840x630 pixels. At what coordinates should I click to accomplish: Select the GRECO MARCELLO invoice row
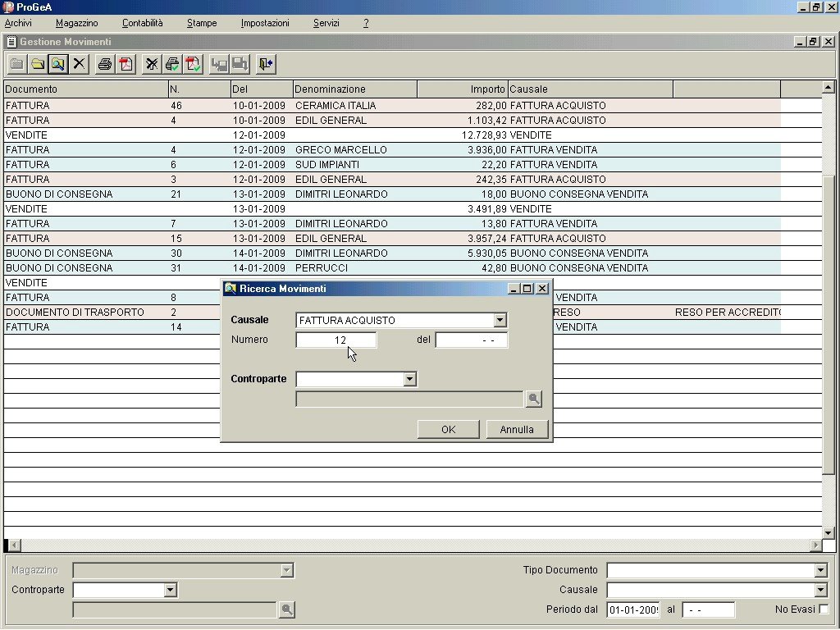point(392,150)
